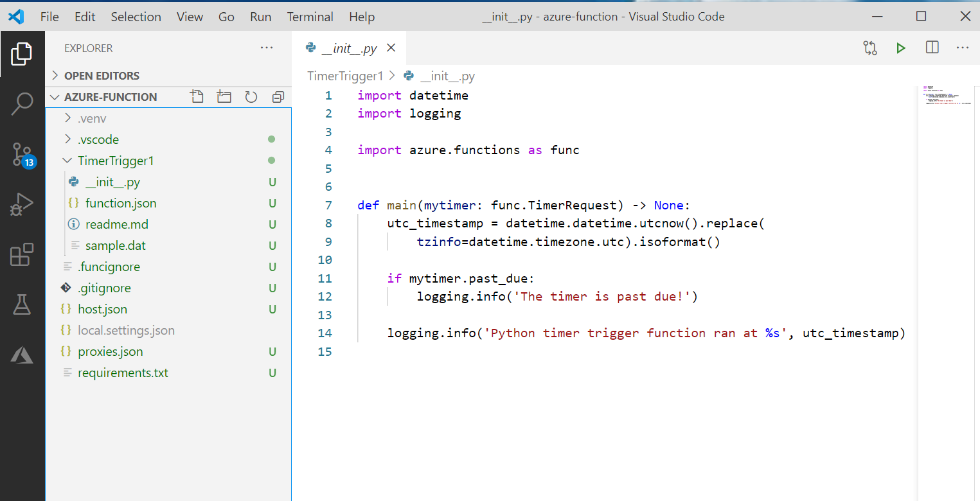Click the New Folder icon in Explorer
This screenshot has height=501, width=980.
click(224, 97)
